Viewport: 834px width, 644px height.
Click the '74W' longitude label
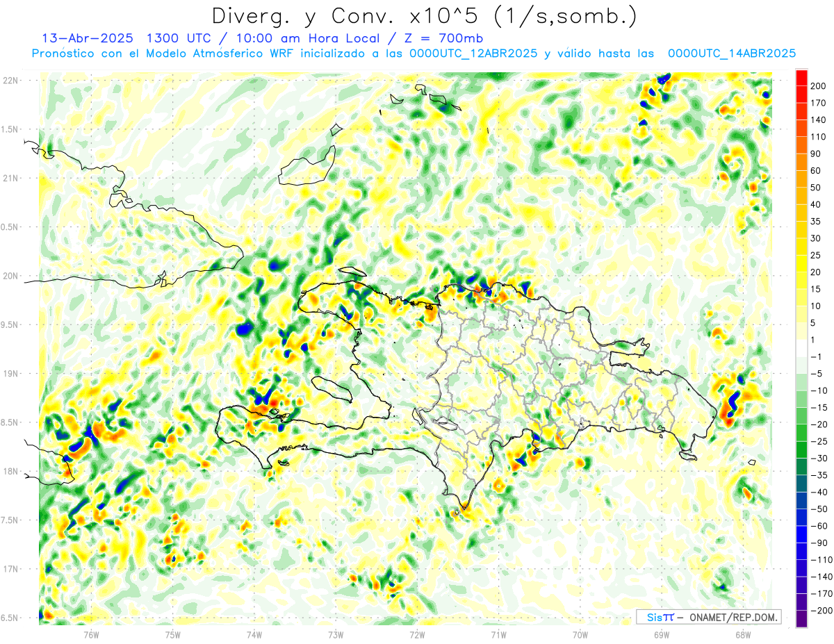coord(254,634)
